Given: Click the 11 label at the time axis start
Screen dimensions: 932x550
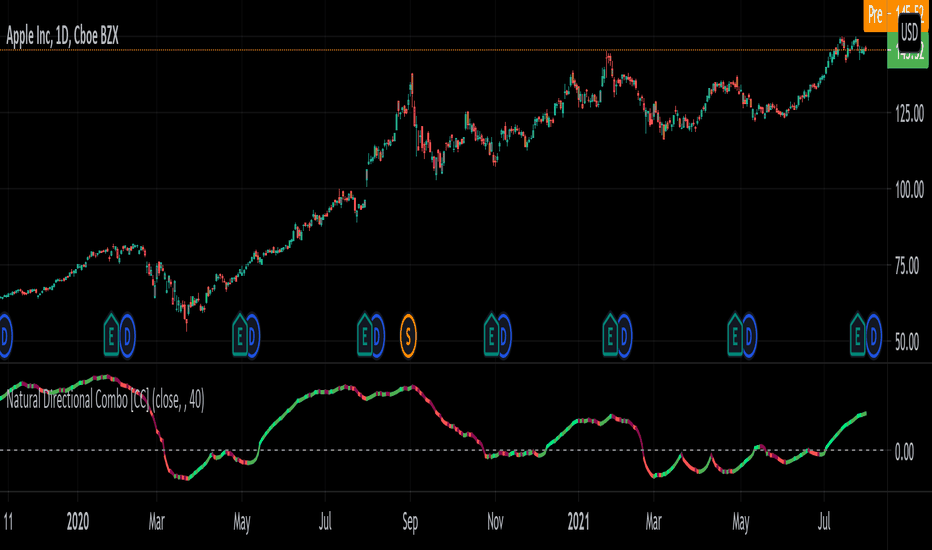Looking at the screenshot, I should click(x=8, y=522).
